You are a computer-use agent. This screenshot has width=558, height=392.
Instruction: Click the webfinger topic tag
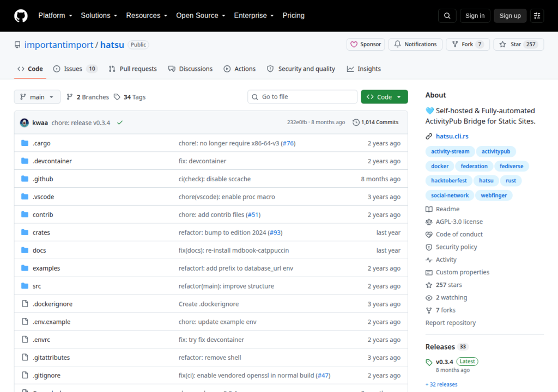click(494, 195)
